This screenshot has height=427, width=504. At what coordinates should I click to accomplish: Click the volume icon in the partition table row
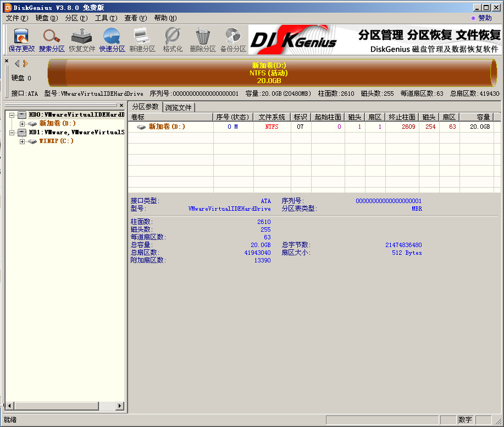141,127
